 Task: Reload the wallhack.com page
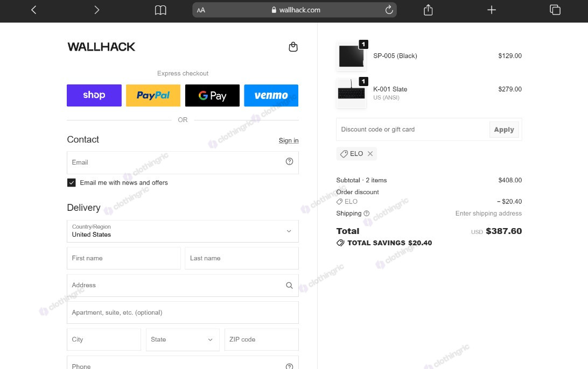pyautogui.click(x=389, y=10)
